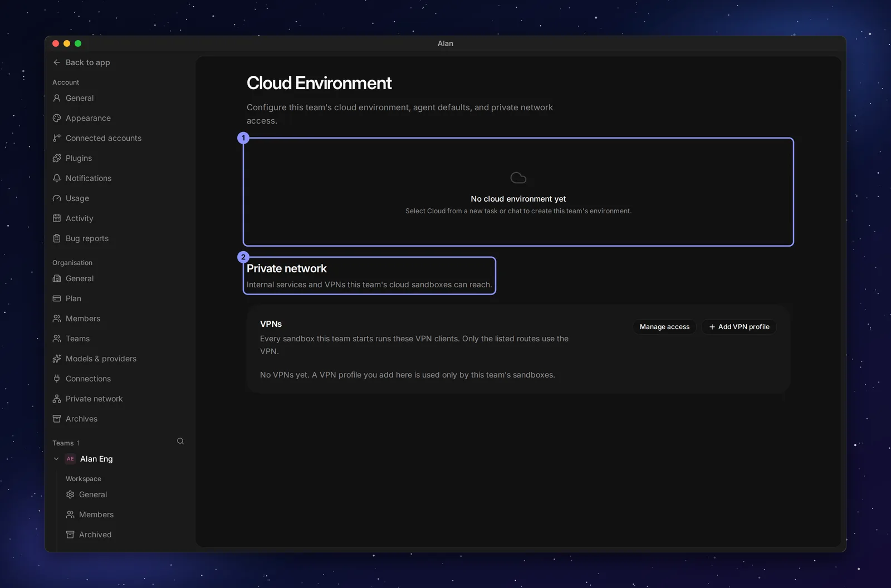The height and width of the screenshot is (588, 891).
Task: Open Manage access for VPNs
Action: point(664,327)
